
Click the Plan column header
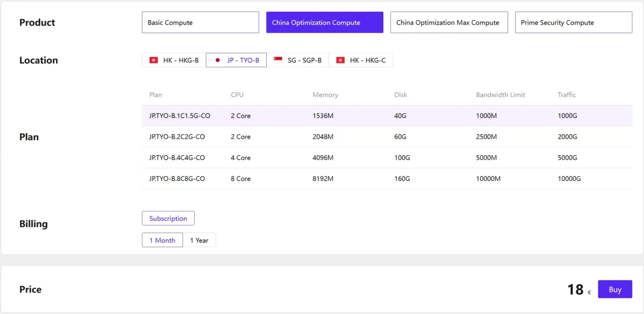(x=155, y=94)
